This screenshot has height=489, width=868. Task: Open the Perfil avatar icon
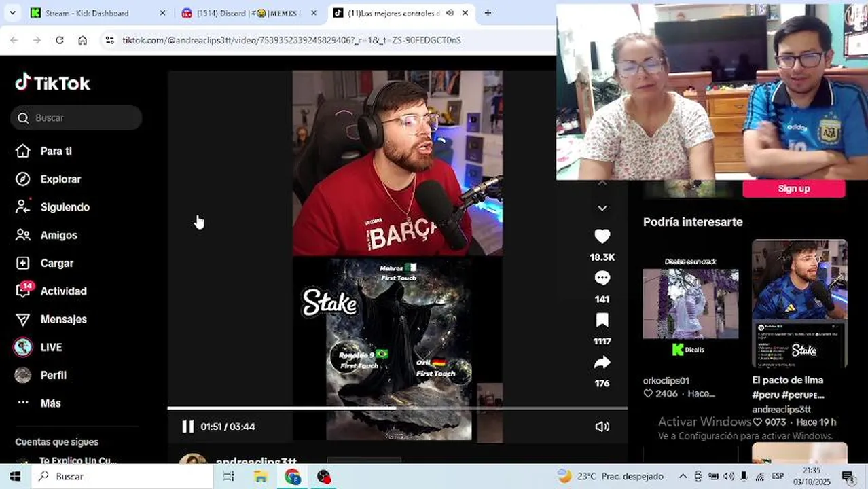coord(23,375)
